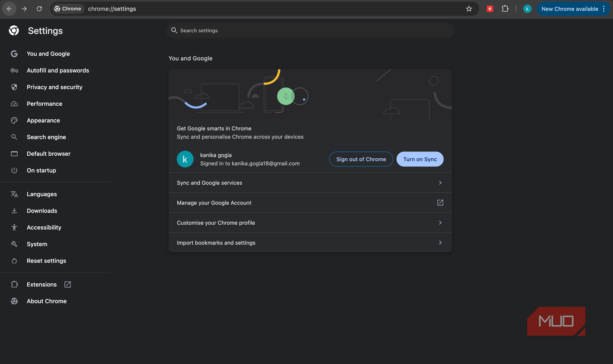This screenshot has width=613, height=364.
Task: Open Customise your Chrome profile row
Action: click(310, 223)
